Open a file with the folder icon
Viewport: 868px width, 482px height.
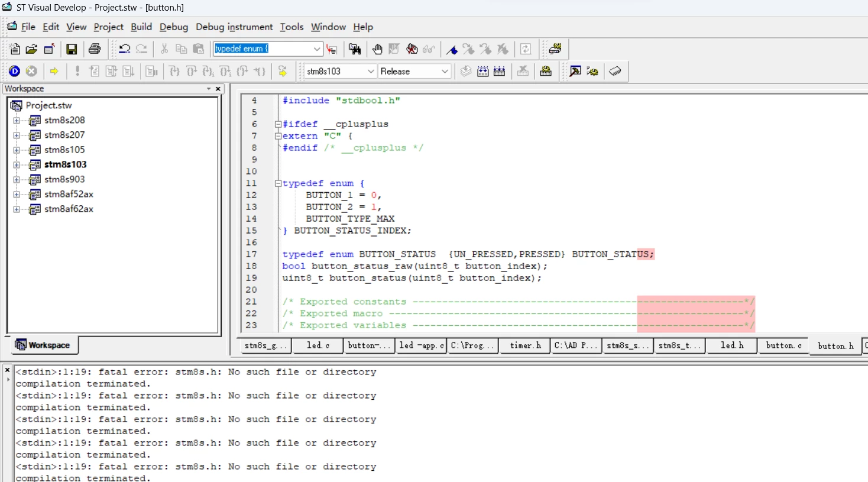coord(32,49)
